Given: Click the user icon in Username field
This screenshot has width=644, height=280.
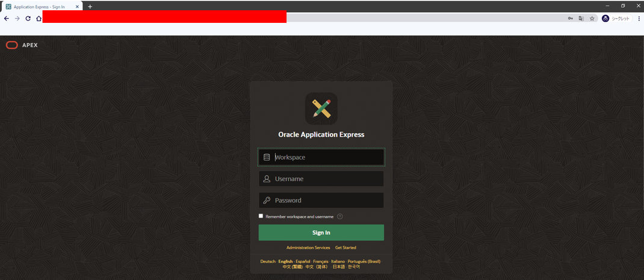Looking at the screenshot, I should [x=267, y=179].
